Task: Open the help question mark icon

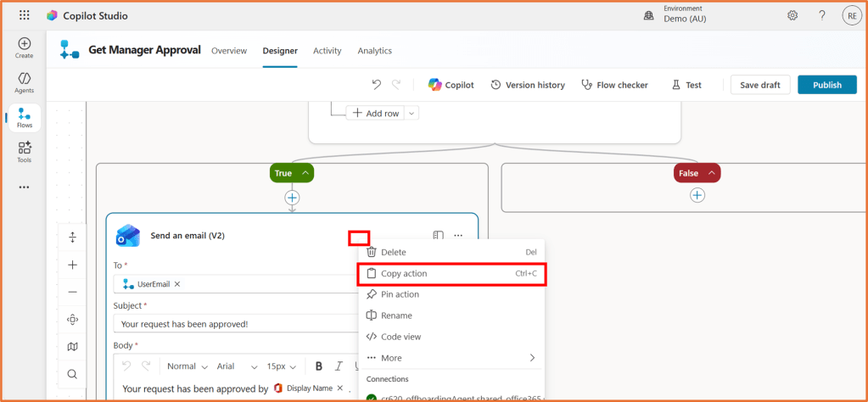Action: click(822, 15)
